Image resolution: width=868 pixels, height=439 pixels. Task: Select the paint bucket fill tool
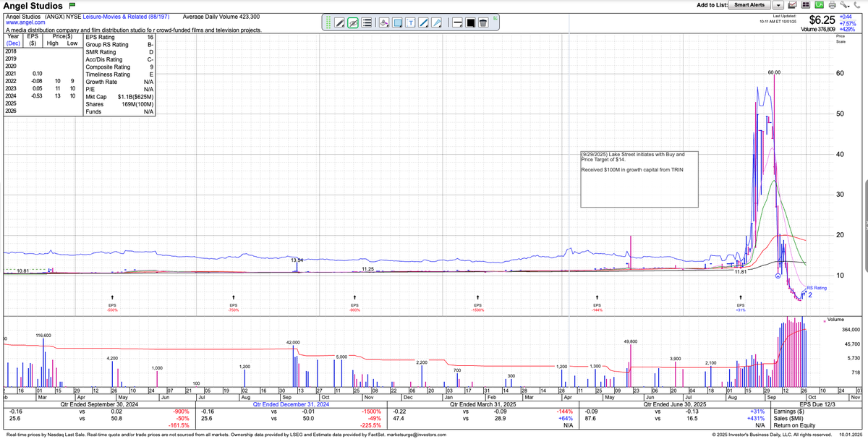pyautogui.click(x=383, y=22)
